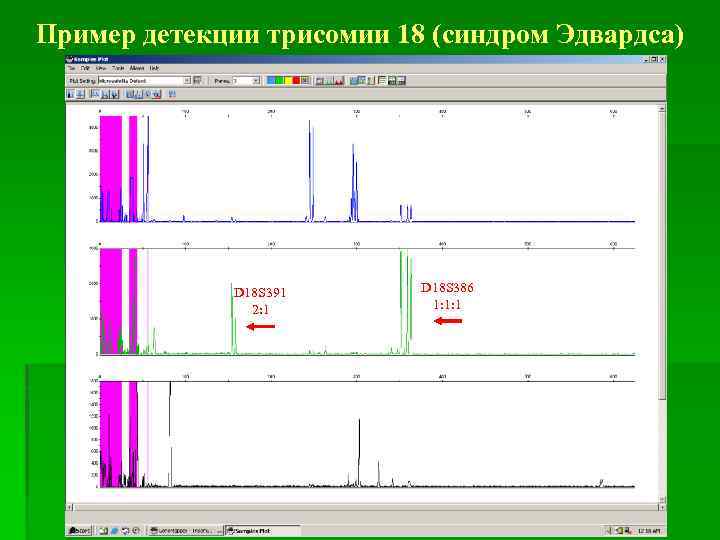Screen dimensions: 720x540
Task: Click the last blue icon of bottom toolbar
Action: [x=172, y=94]
